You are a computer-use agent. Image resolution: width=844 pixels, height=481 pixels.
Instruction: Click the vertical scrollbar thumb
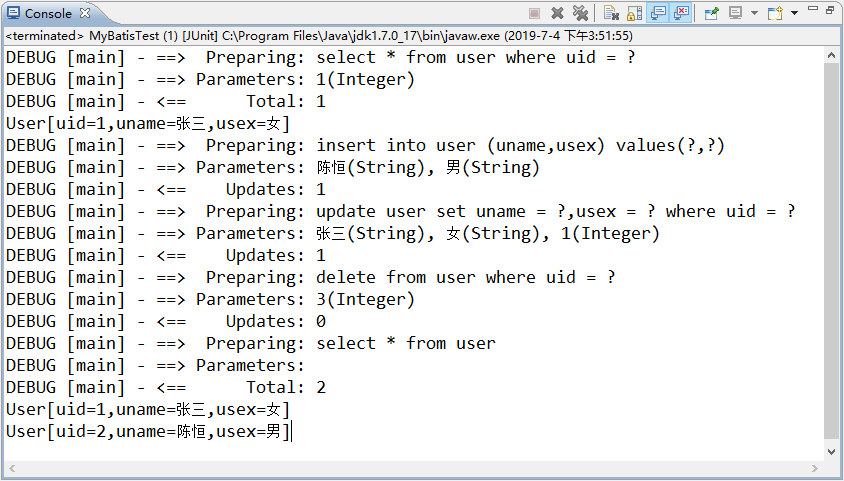click(x=832, y=250)
